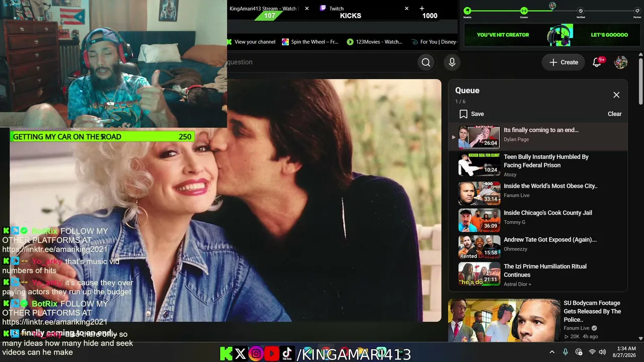Open Wi-Fi network settings in tray
This screenshot has width=644, height=362.
pyautogui.click(x=592, y=352)
